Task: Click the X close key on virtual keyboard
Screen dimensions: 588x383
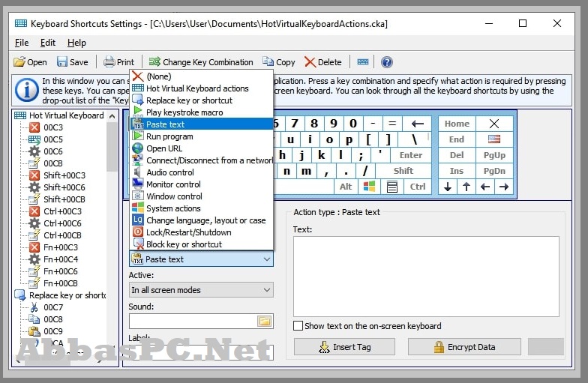Action: 495,124
